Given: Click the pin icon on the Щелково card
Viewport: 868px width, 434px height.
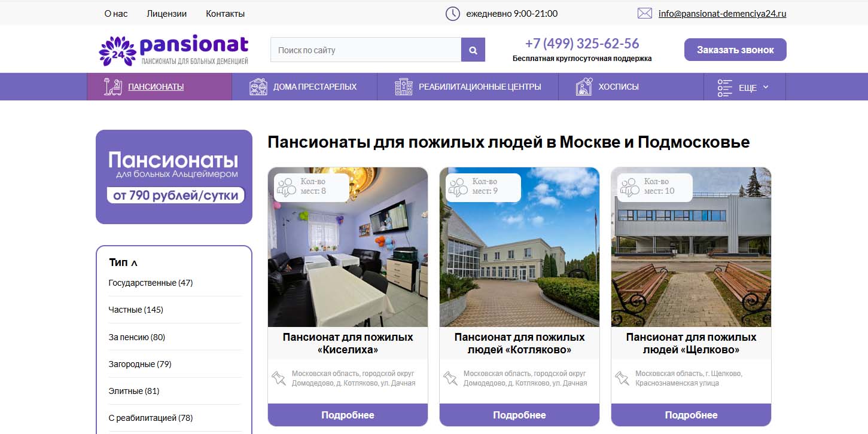Looking at the screenshot, I should [x=622, y=378].
